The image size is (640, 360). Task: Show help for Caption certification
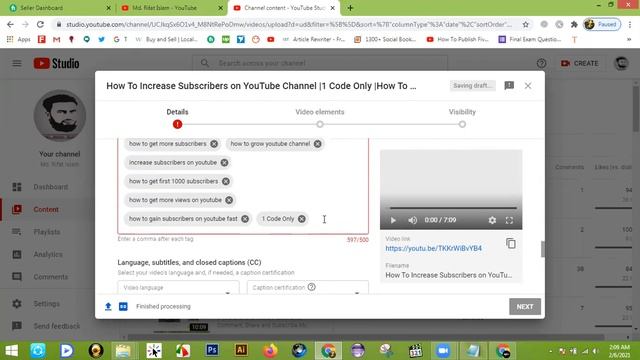(311, 287)
